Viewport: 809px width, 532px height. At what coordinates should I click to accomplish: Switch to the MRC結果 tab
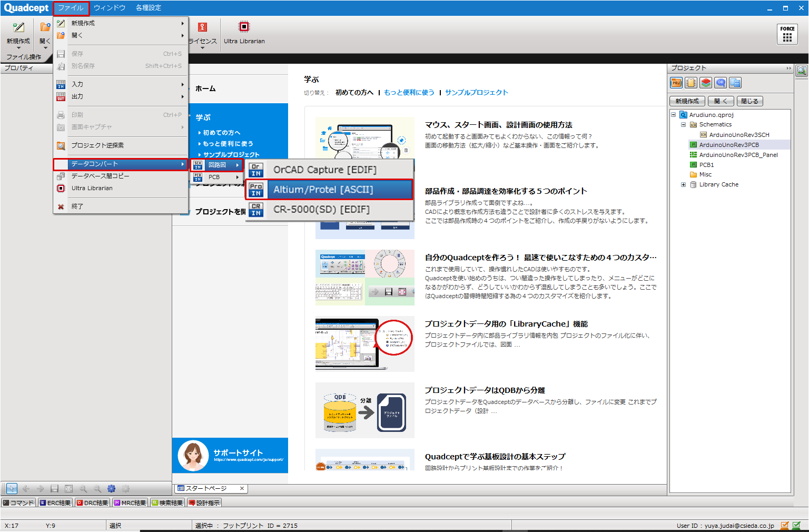point(130,503)
